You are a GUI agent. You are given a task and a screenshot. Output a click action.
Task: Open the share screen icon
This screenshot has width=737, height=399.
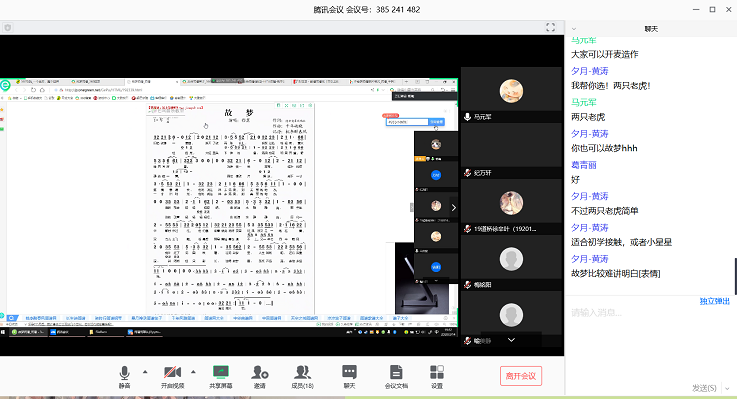pyautogui.click(x=220, y=376)
